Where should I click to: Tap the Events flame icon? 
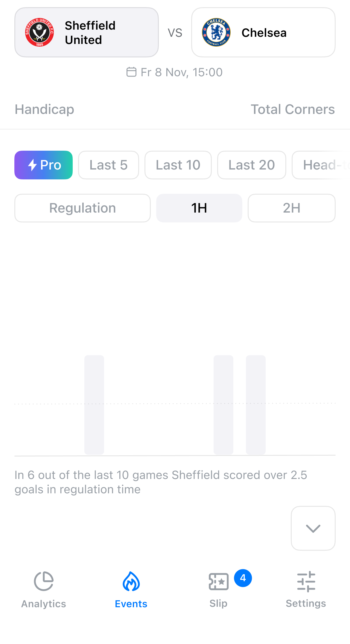coord(131,581)
